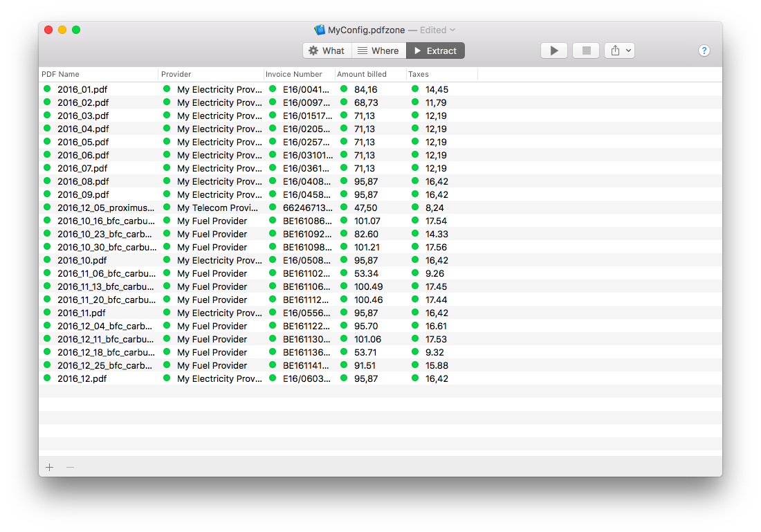
Task: Open the Share export dropdown
Action: point(619,51)
